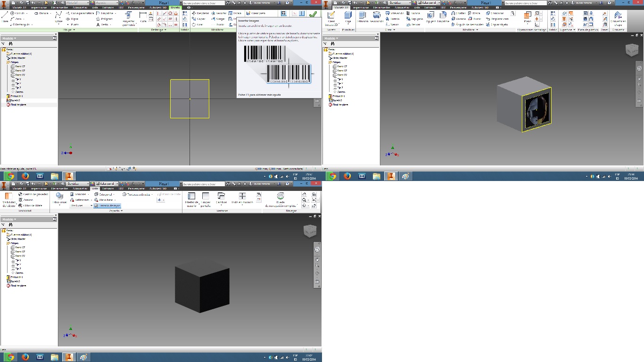Image resolution: width=644 pixels, height=362 pixels.
Task: Click Crear boceto 2D in model window
Action: pyautogui.click(x=331, y=18)
